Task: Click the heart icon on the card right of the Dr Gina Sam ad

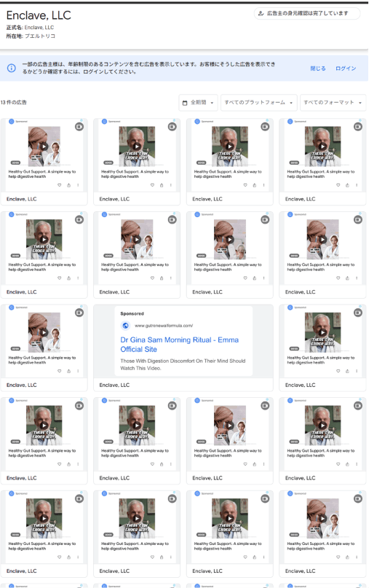Action: pyautogui.click(x=338, y=371)
